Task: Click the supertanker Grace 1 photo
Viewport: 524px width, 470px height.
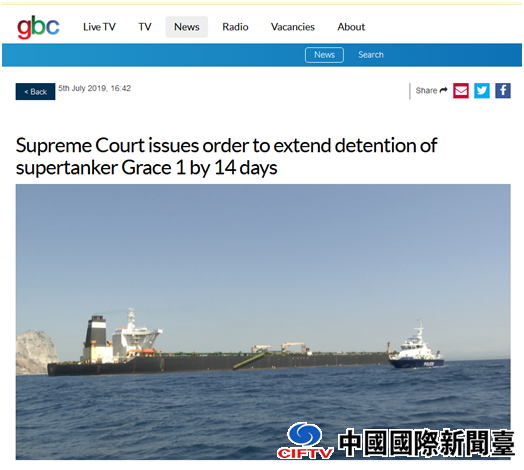Action: click(263, 322)
